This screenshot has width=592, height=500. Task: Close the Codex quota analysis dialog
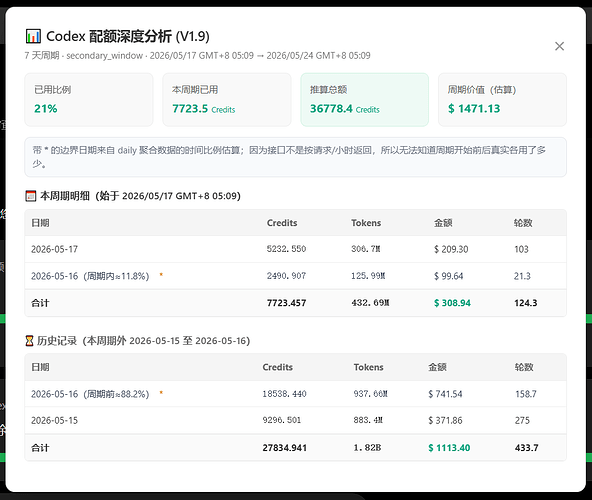tap(559, 46)
